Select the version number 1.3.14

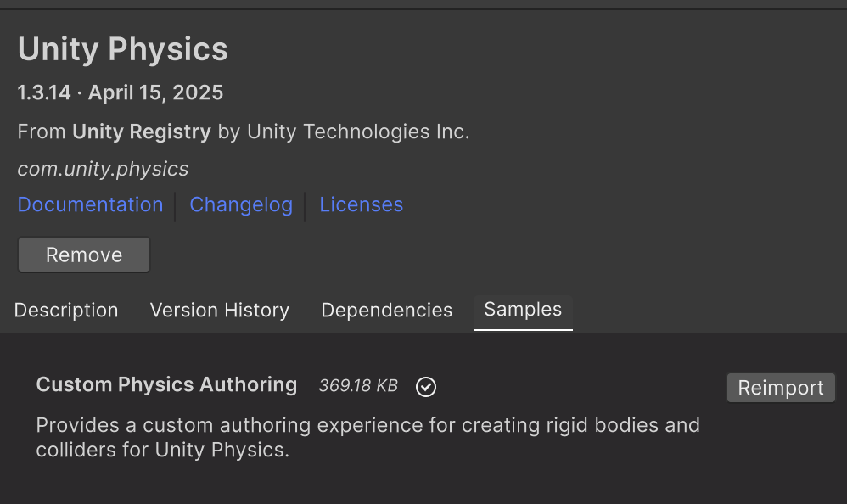pyautogui.click(x=42, y=92)
